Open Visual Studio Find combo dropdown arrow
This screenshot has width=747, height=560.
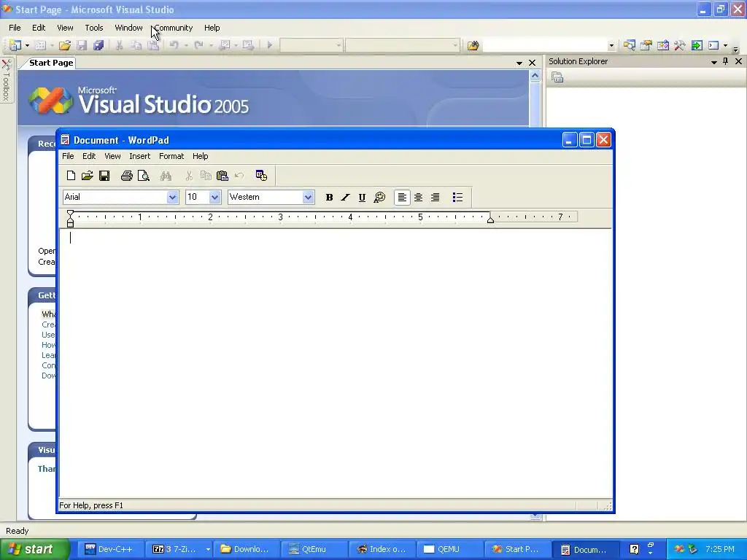[x=611, y=46]
